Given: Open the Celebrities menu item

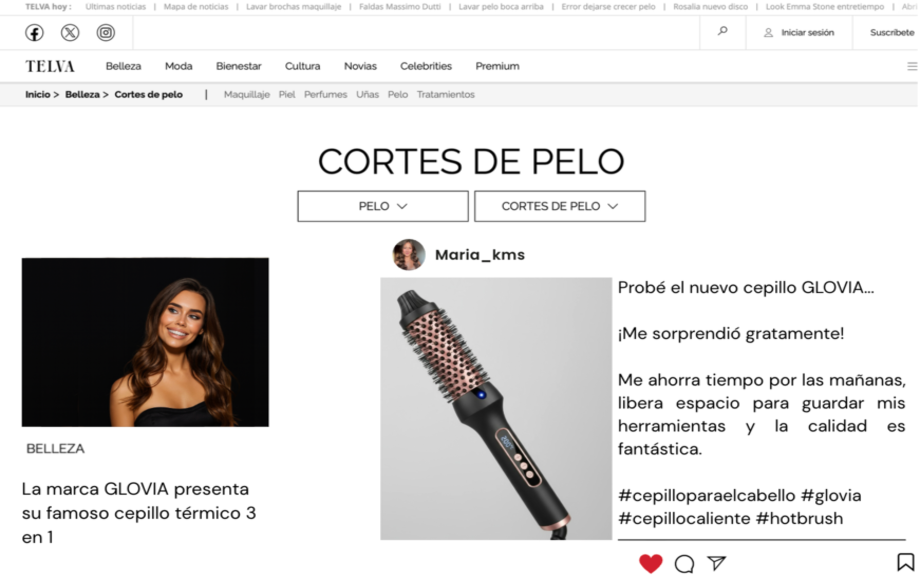Looking at the screenshot, I should point(426,66).
